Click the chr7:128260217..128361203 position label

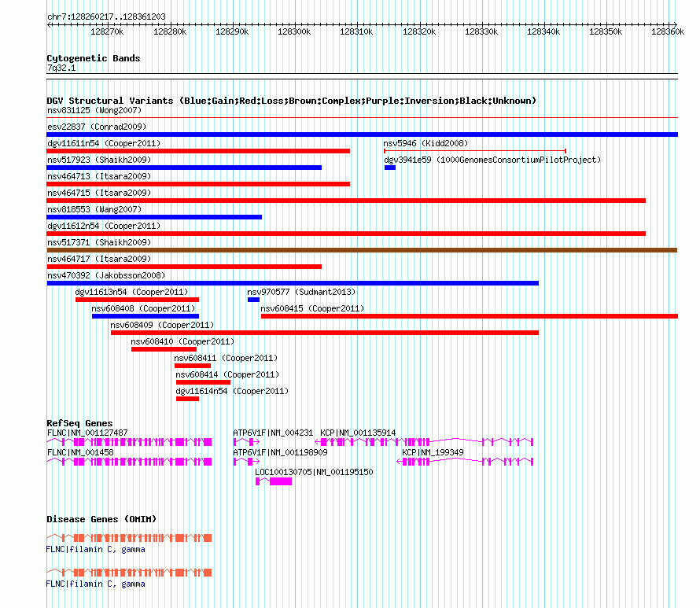tap(106, 17)
